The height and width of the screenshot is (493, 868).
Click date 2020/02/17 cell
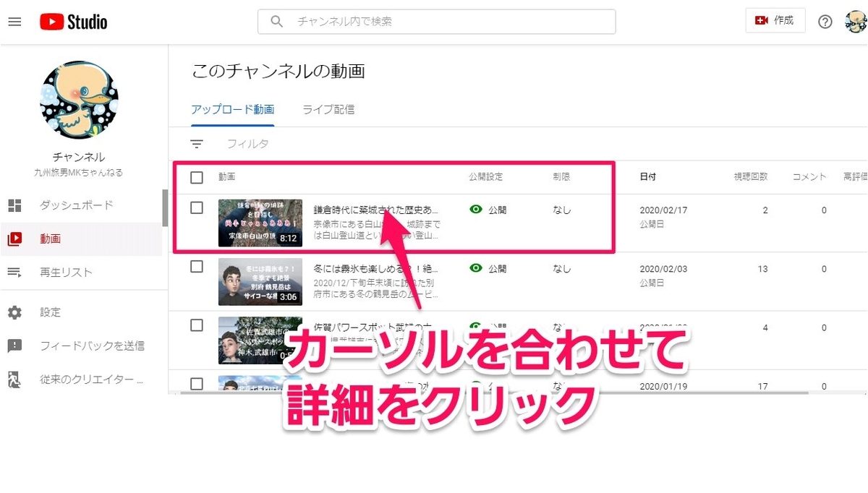click(x=663, y=210)
